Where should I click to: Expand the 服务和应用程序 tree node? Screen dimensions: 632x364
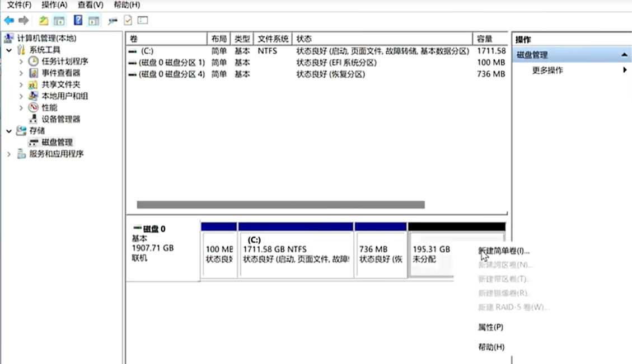click(x=8, y=153)
